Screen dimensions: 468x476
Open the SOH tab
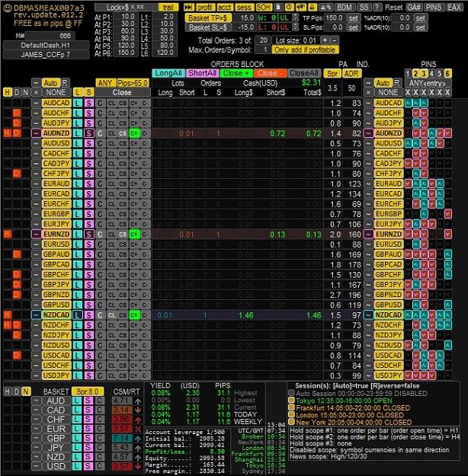pos(263,7)
